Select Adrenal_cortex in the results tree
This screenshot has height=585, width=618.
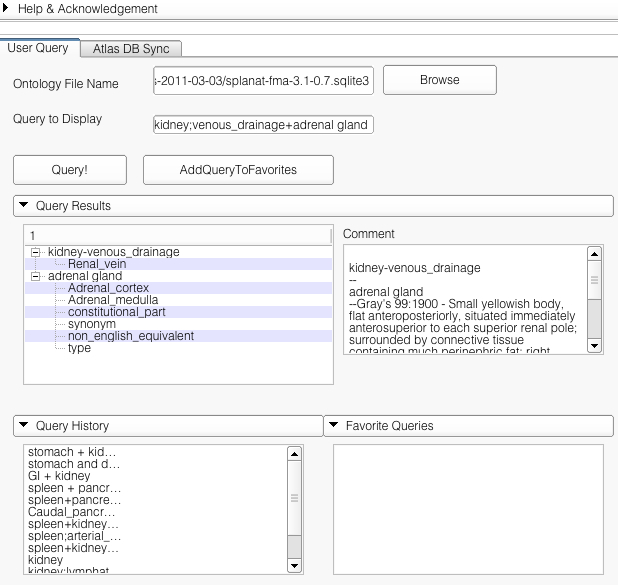pos(108,288)
